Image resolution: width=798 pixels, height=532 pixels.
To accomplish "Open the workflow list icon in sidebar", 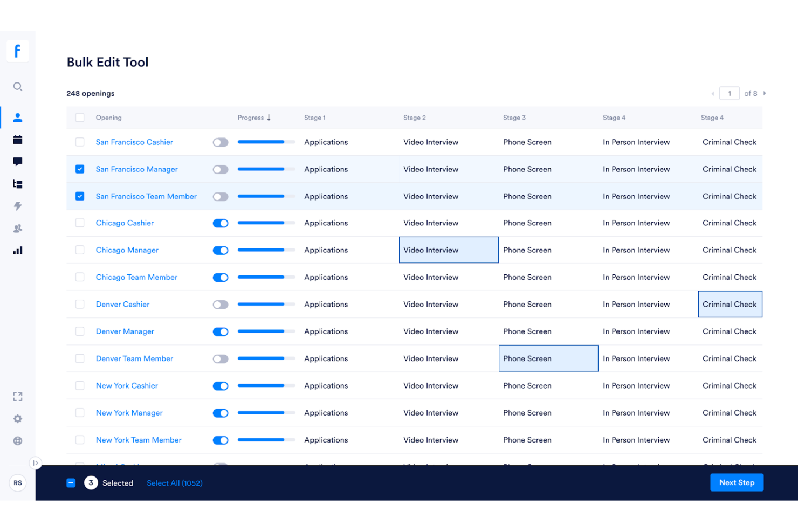I will (x=18, y=184).
